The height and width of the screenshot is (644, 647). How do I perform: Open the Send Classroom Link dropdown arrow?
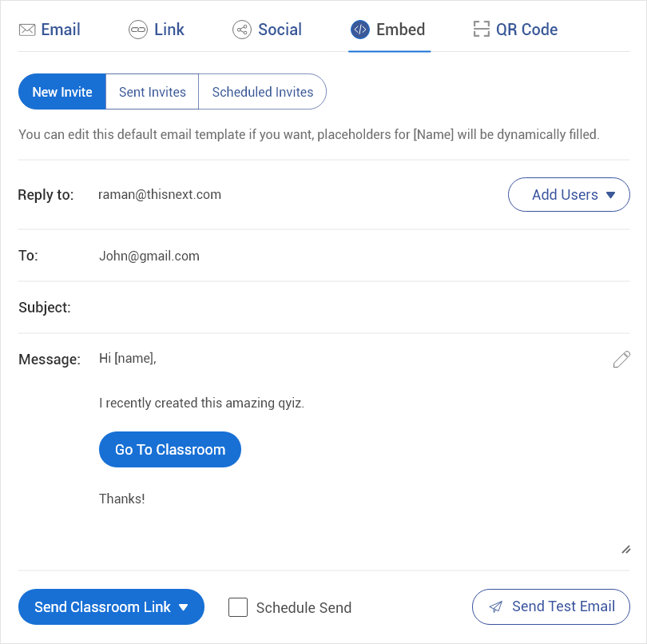click(x=184, y=607)
